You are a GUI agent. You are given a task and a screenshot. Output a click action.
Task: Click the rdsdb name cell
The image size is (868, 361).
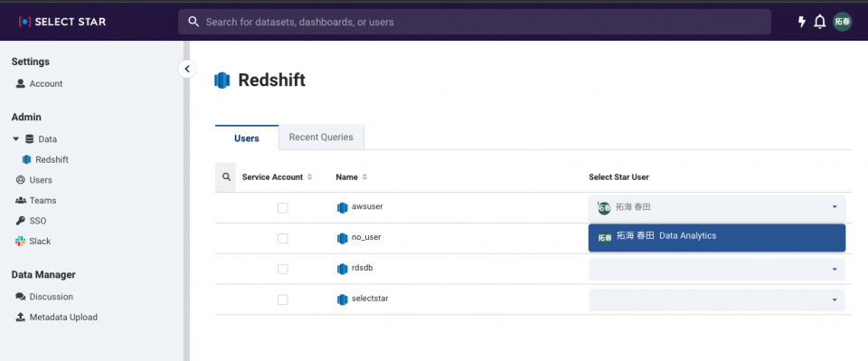coord(363,268)
